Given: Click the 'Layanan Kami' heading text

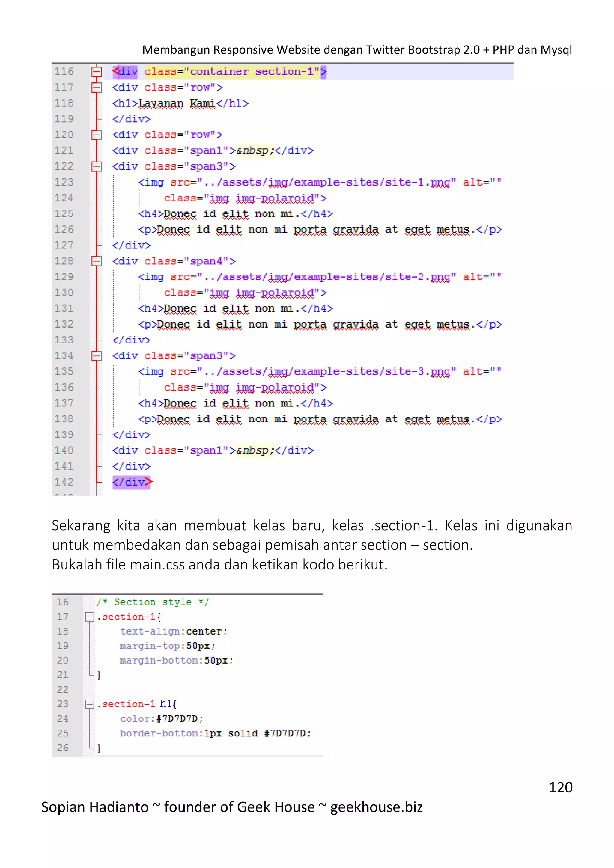Looking at the screenshot, I should (177, 103).
